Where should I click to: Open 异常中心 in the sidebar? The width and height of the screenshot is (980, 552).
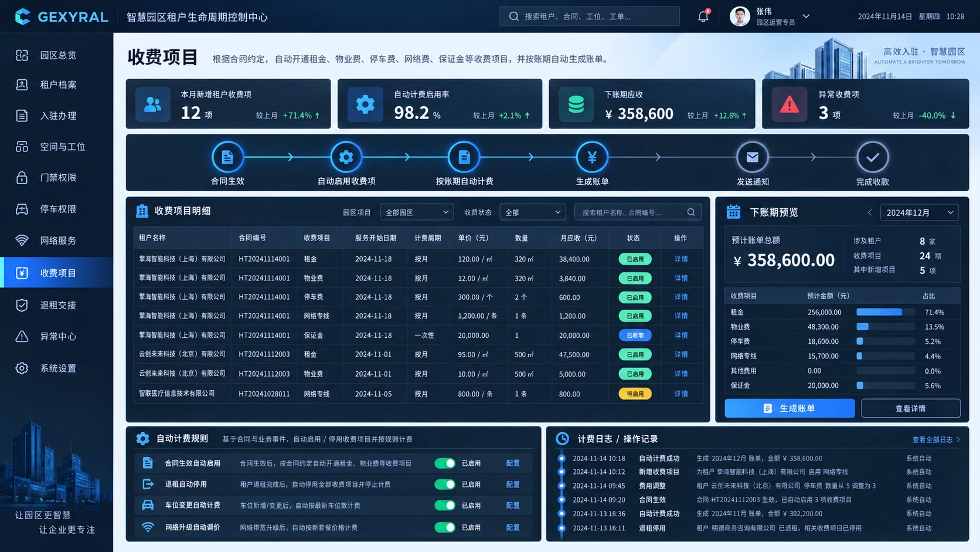[x=56, y=336]
